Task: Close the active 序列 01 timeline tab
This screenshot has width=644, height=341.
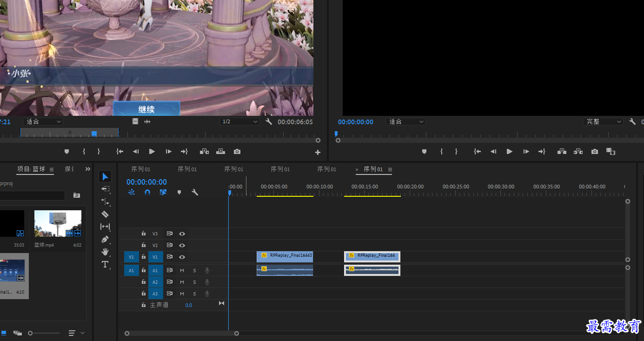Action: pyautogui.click(x=357, y=169)
